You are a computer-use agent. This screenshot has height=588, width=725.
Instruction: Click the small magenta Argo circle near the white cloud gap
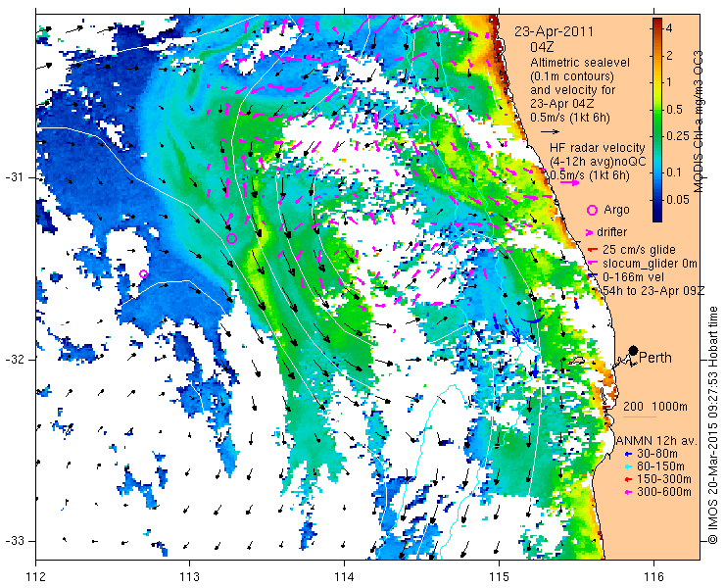point(144,273)
